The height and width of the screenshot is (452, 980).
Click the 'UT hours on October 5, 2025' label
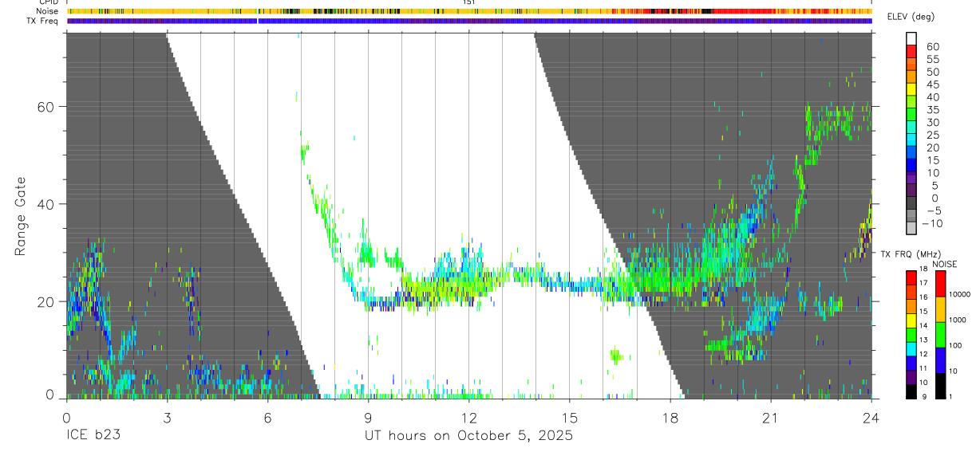click(x=468, y=436)
